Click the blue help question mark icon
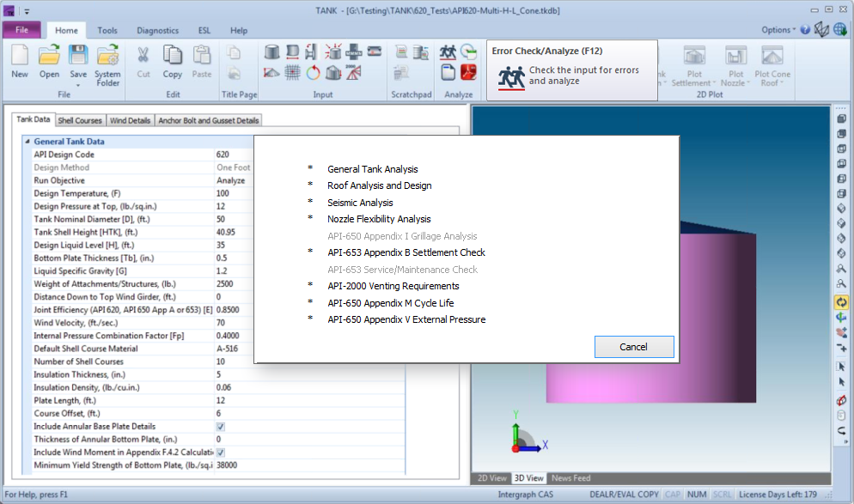The height and width of the screenshot is (504, 854). click(x=805, y=30)
